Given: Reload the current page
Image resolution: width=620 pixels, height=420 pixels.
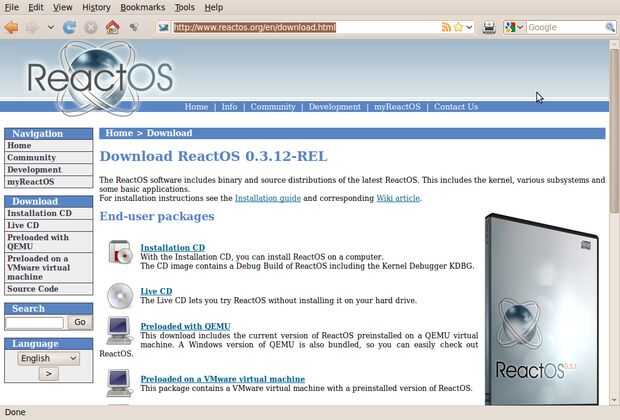Looking at the screenshot, I should point(70,27).
